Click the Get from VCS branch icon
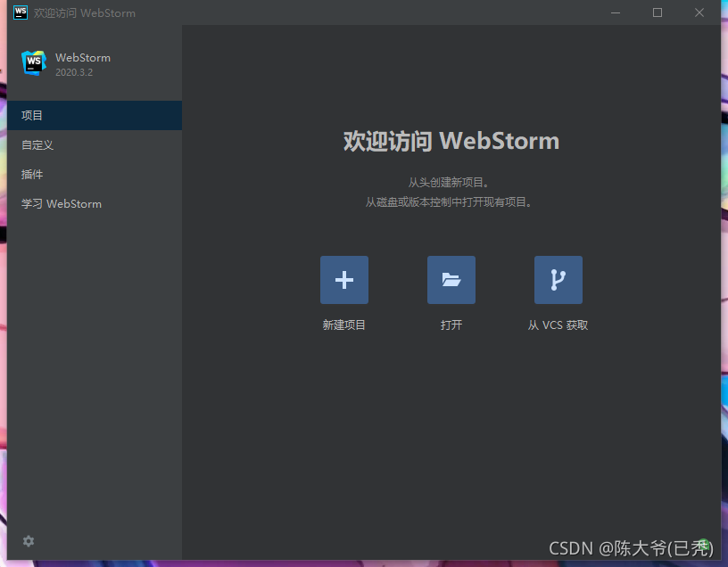The width and height of the screenshot is (728, 567). (558, 280)
